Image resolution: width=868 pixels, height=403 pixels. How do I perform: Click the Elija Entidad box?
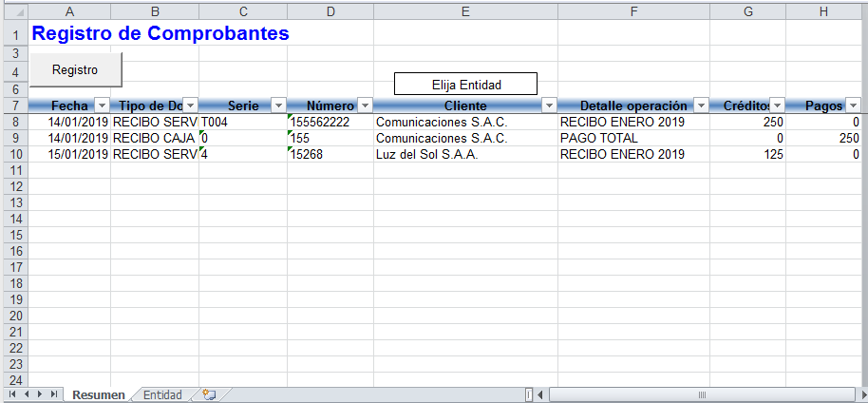coord(465,85)
